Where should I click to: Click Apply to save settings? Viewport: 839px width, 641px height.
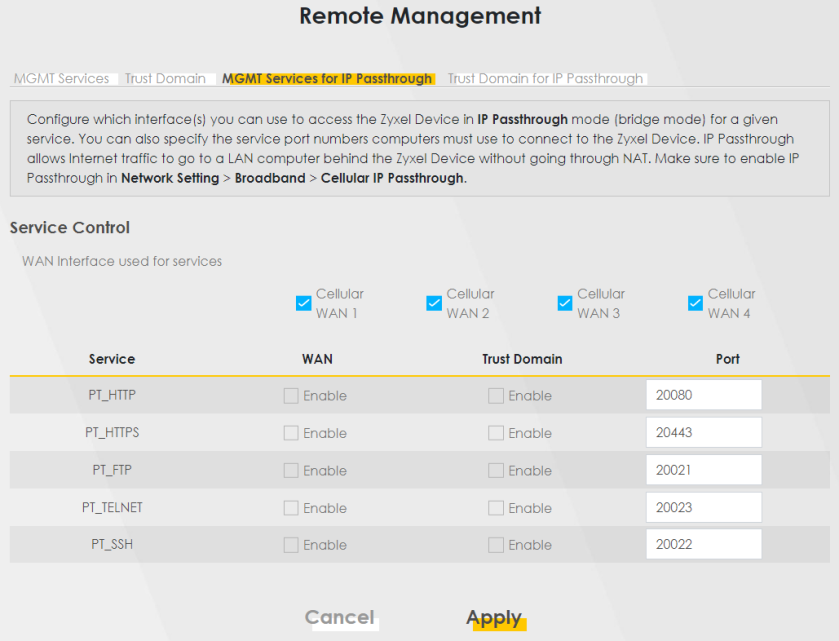point(494,618)
